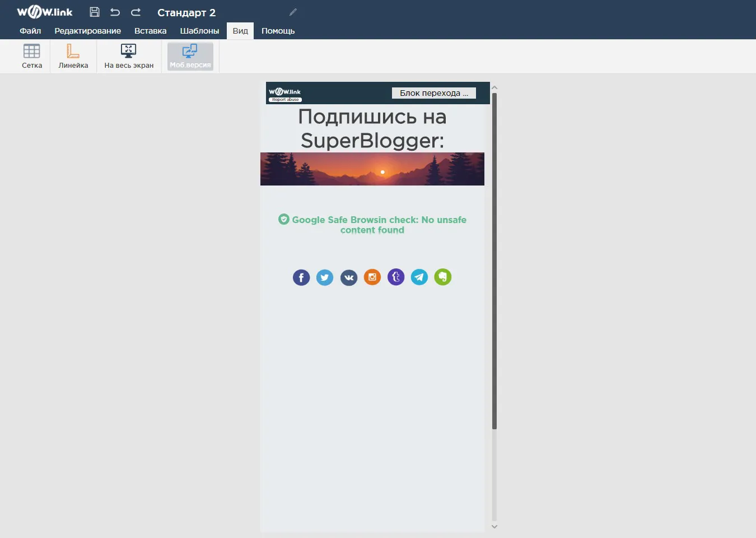Click the VK social icon
This screenshot has height=538, width=756.
(349, 277)
